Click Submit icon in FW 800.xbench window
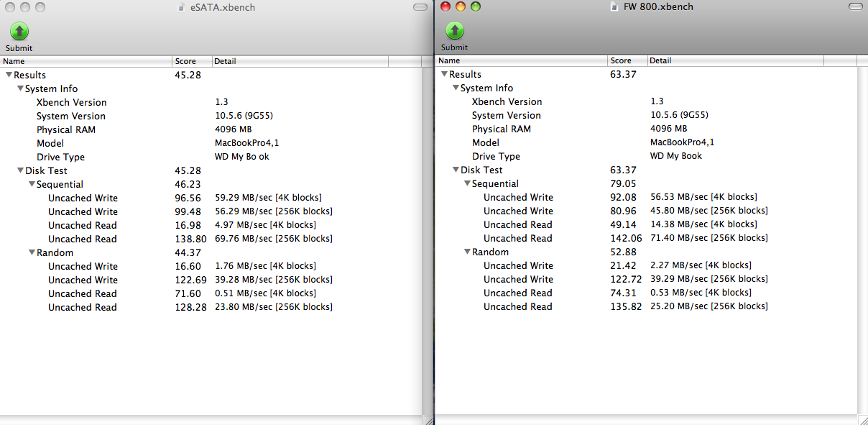Screen dimensions: 868x425 455,30
